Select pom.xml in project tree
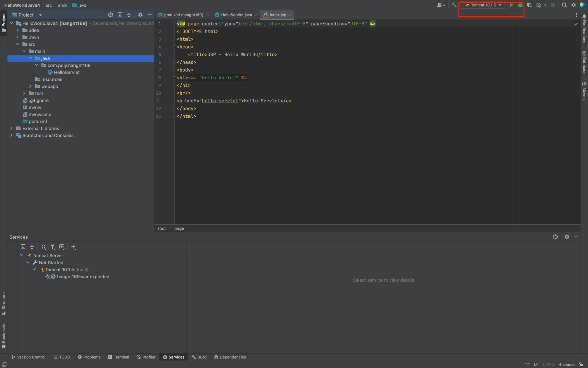 coord(38,122)
